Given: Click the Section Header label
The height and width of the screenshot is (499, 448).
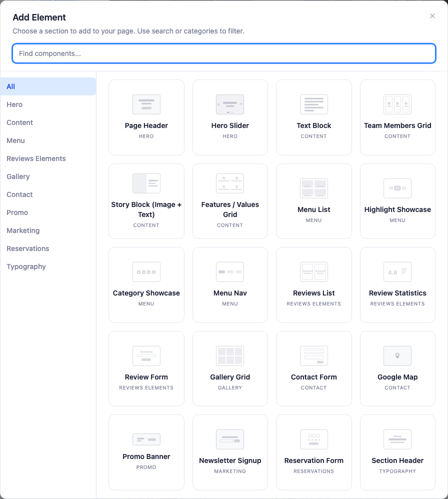Looking at the screenshot, I should 397,461.
